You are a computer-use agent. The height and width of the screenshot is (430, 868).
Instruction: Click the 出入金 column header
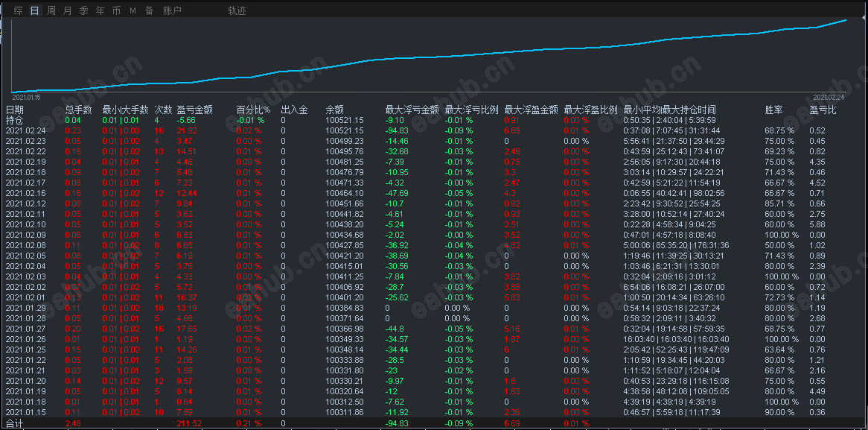point(295,110)
